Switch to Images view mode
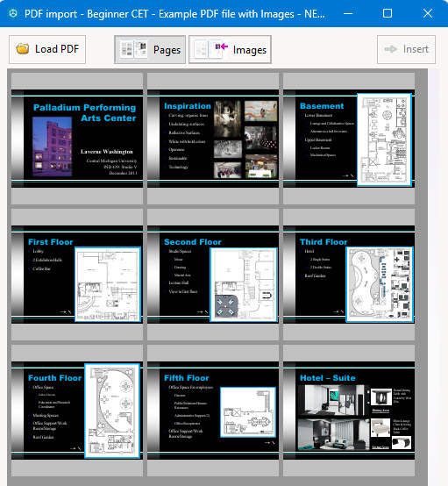 230,50
